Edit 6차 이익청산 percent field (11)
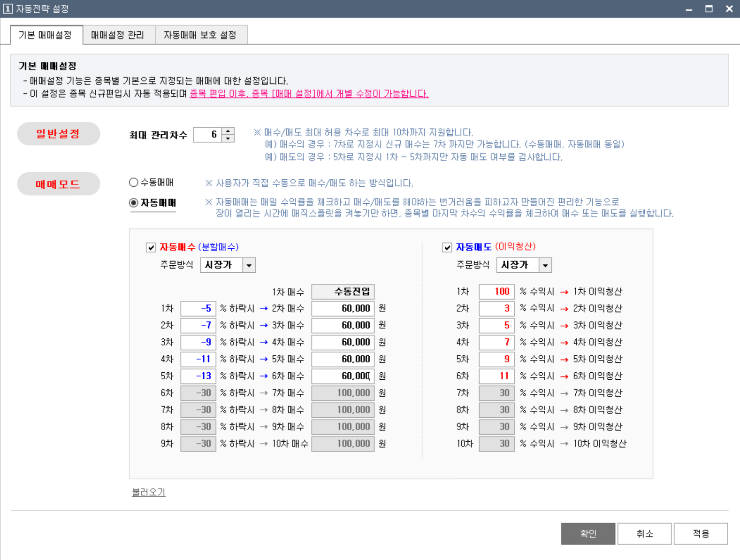The height and width of the screenshot is (560, 740). [x=496, y=376]
